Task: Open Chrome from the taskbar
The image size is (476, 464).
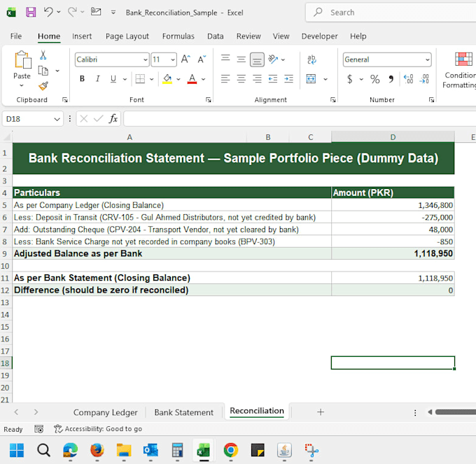Action: point(231,450)
